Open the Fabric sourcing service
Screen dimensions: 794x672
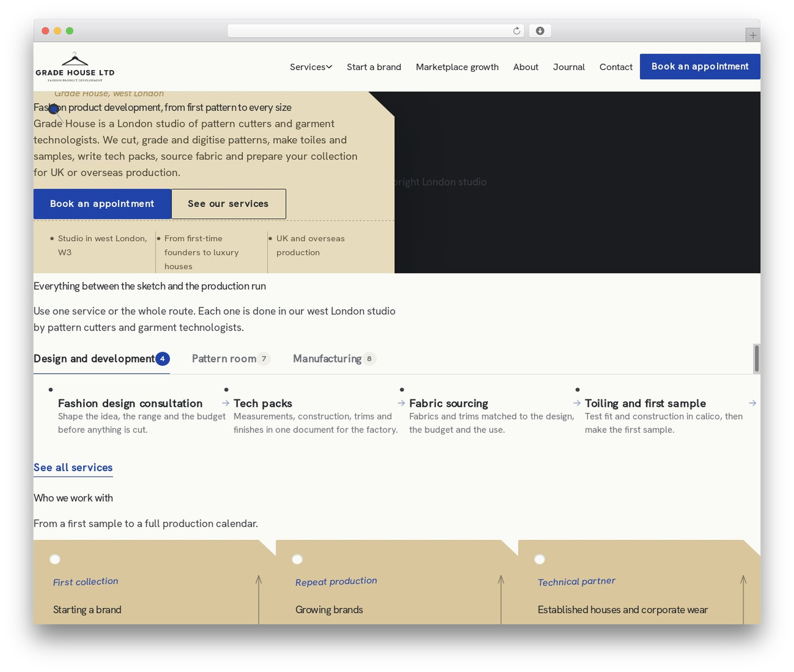coord(448,404)
